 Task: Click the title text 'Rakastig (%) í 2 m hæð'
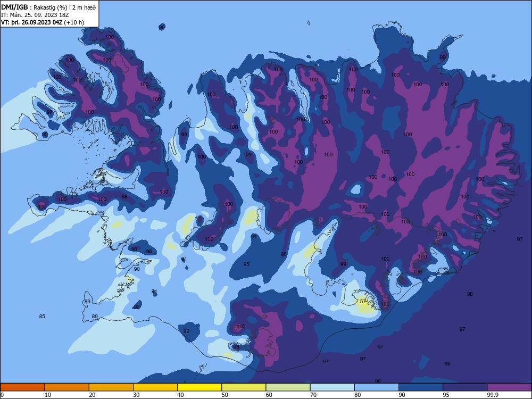(64, 7)
